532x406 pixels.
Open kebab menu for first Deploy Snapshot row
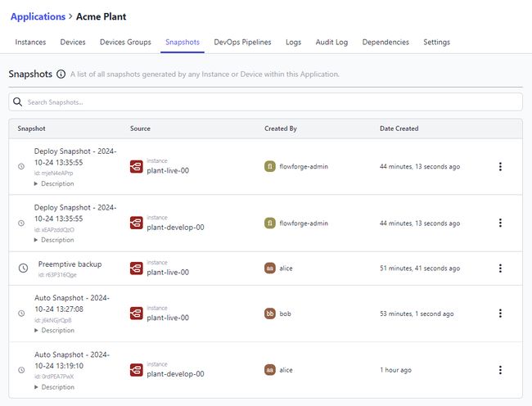pos(500,166)
